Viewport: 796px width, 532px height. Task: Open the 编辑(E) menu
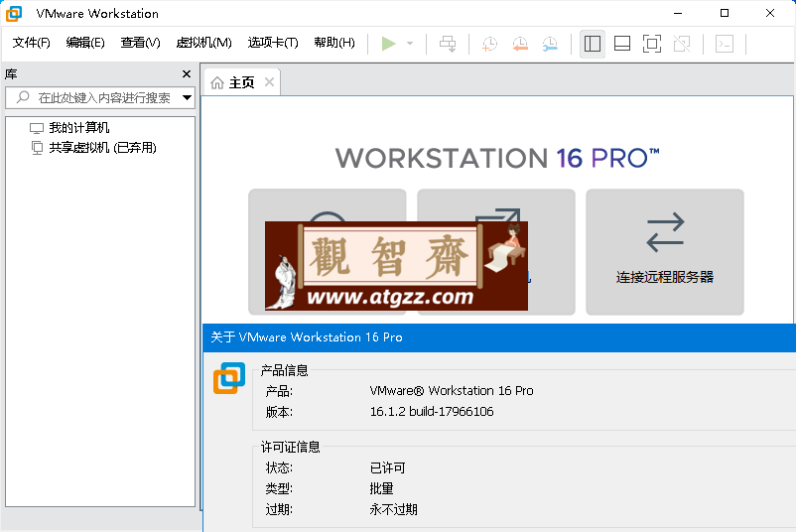(x=85, y=43)
